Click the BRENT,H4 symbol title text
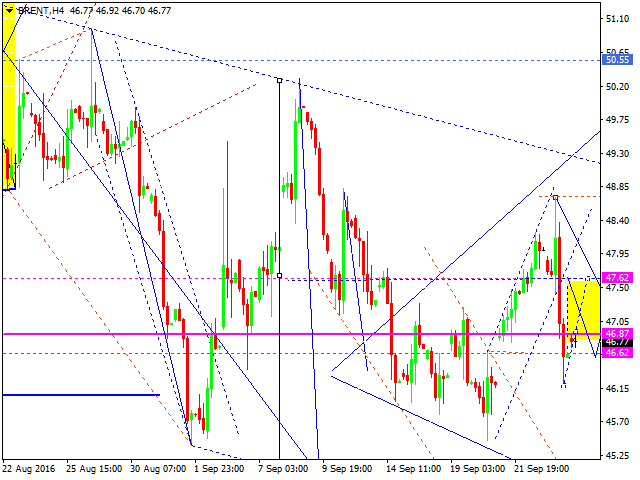 (x=41, y=11)
